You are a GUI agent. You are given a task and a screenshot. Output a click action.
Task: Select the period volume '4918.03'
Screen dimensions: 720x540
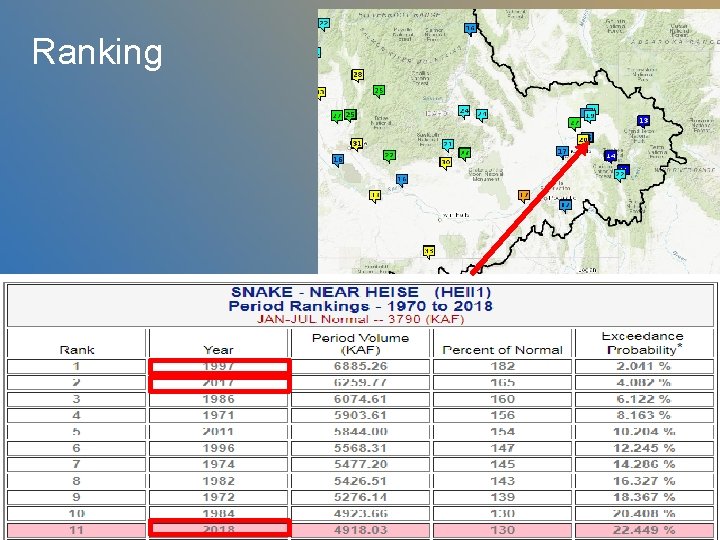360,529
